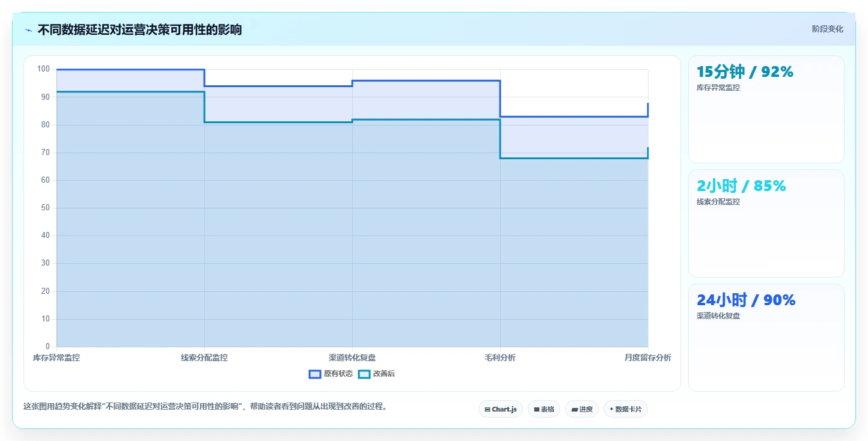The width and height of the screenshot is (868, 441).
Task: Click the 表格 tag button
Action: tap(544, 409)
